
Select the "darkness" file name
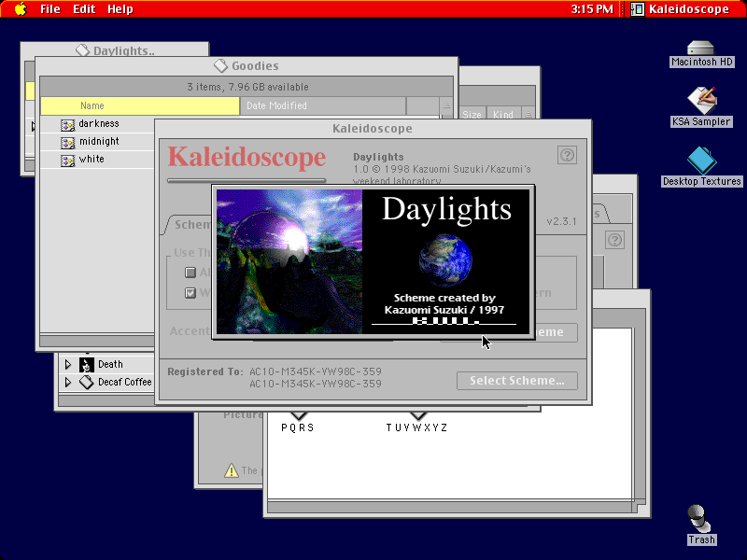[99, 124]
